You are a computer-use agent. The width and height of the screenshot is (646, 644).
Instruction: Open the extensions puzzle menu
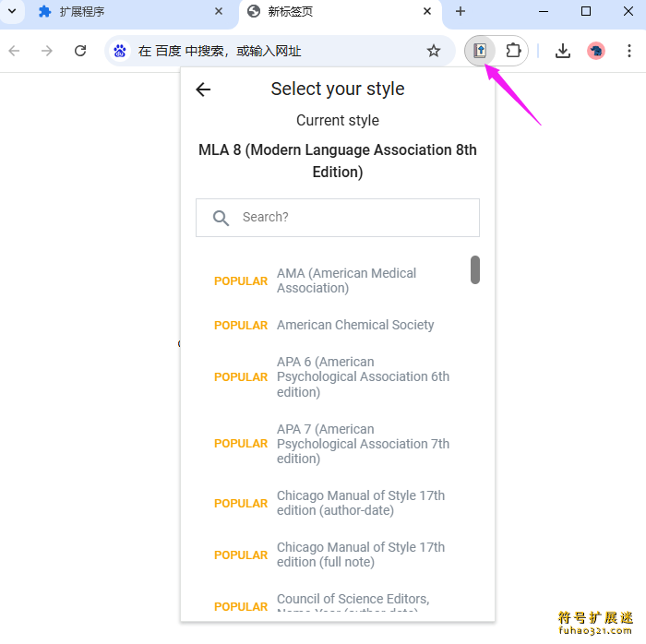tap(513, 51)
